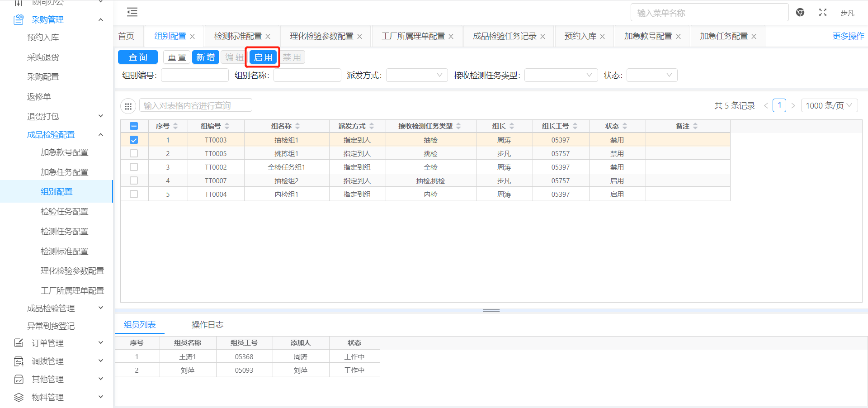Click the theme icon beside the search box
Image resolution: width=868 pixels, height=408 pixels.
point(800,13)
